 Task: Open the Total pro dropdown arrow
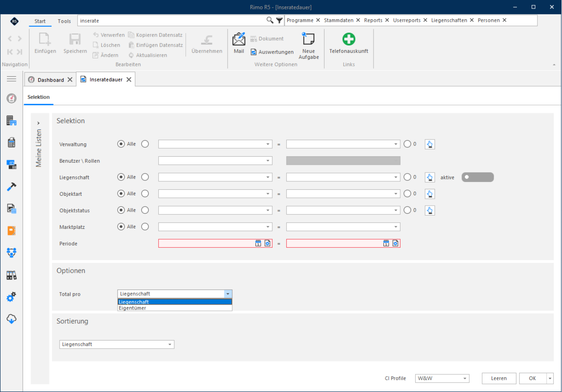pos(228,294)
